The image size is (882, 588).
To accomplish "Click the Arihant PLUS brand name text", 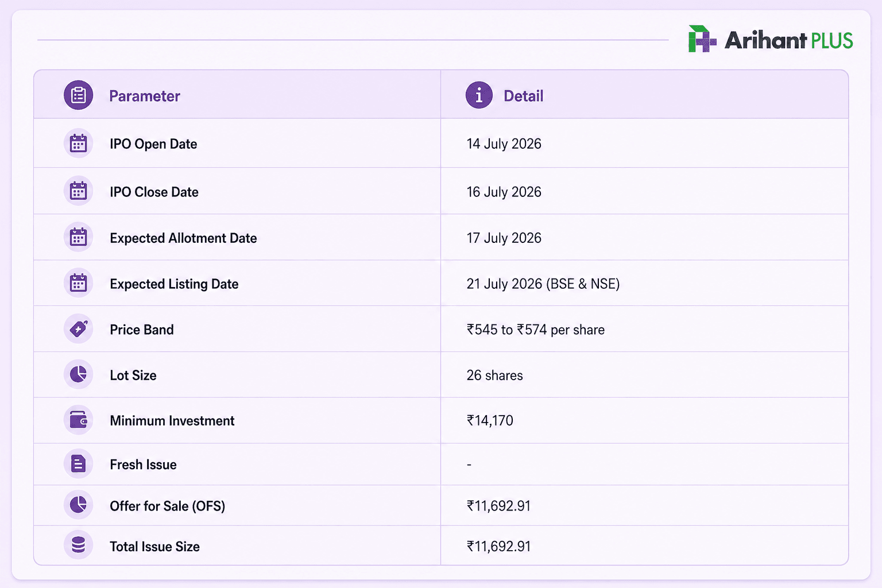I will click(x=788, y=40).
